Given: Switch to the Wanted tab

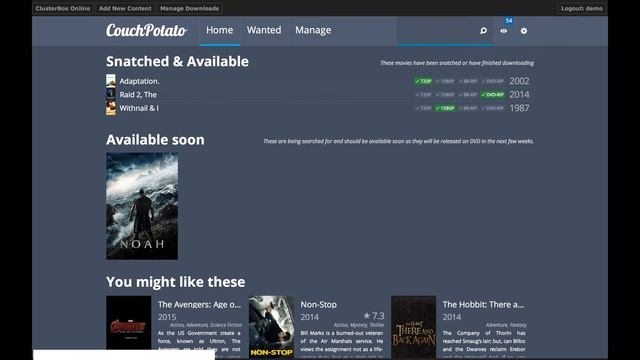Looking at the screenshot, I should [264, 30].
